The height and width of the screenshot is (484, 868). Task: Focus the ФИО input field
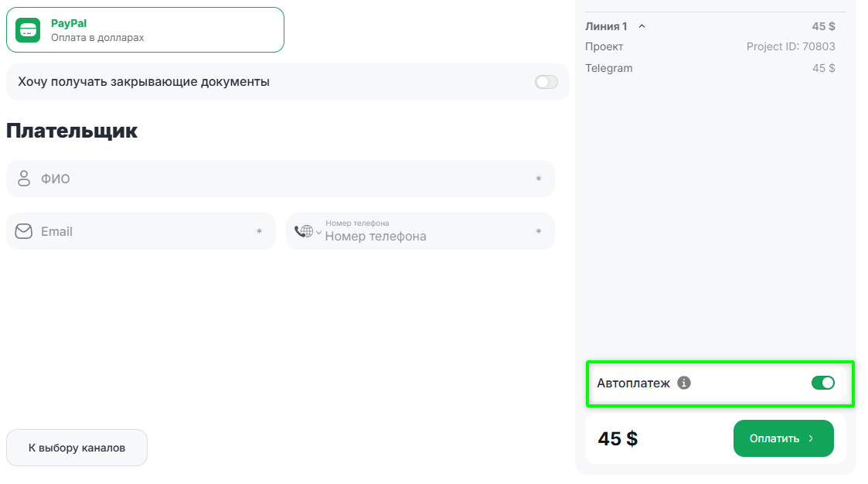pos(278,179)
